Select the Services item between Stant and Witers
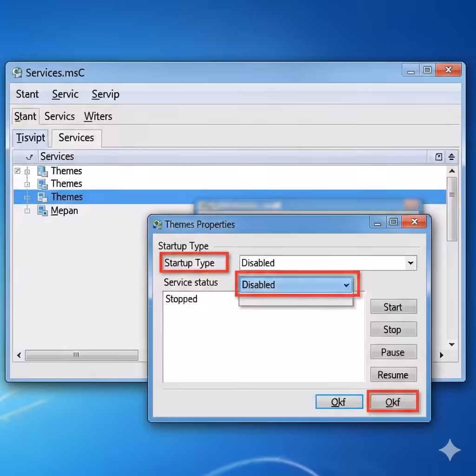Screen dimensions: 476x476 [x=59, y=116]
